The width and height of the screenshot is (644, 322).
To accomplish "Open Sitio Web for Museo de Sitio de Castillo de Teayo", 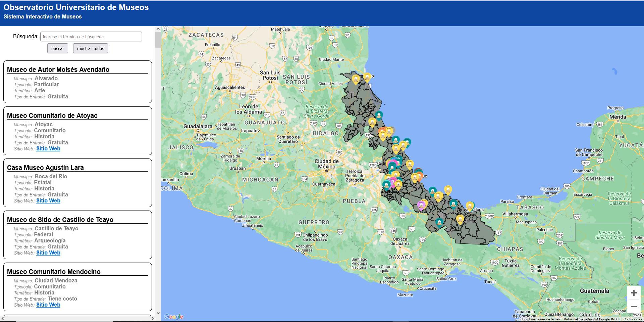I will coord(48,252).
